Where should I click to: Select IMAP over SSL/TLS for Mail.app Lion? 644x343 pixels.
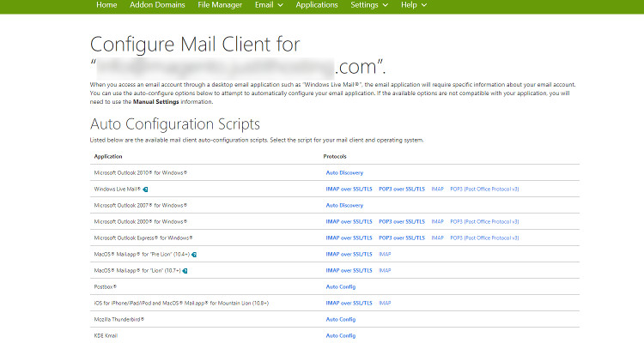(349, 270)
